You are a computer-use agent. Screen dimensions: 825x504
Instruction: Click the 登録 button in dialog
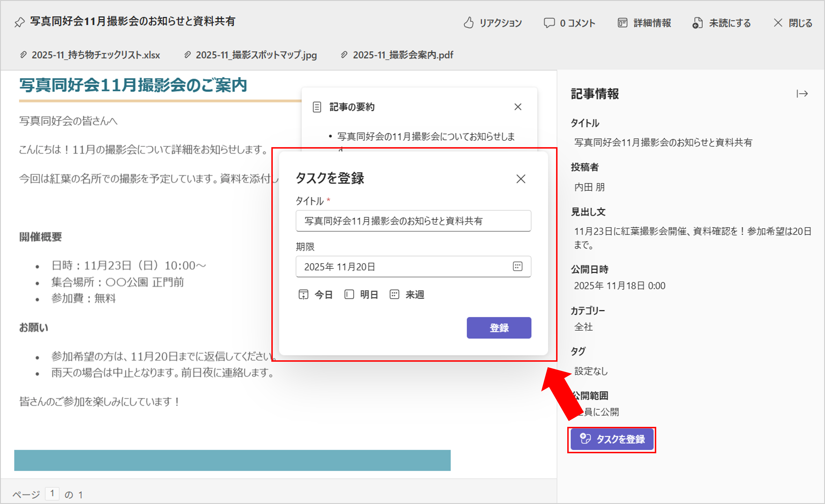pos(499,328)
